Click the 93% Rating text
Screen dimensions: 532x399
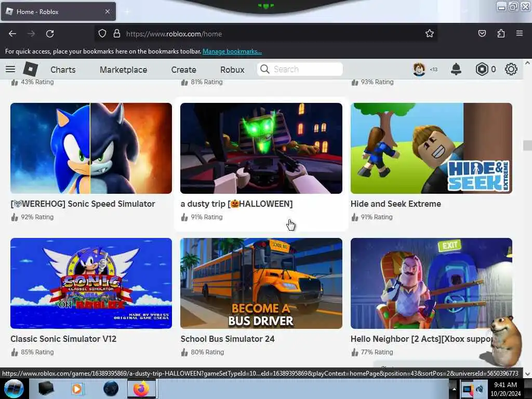pos(377,82)
